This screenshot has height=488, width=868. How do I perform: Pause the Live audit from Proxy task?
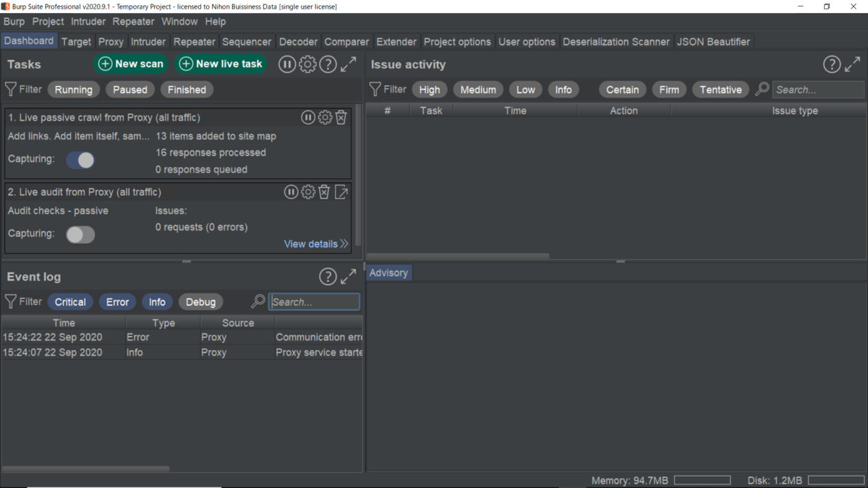tap(291, 192)
